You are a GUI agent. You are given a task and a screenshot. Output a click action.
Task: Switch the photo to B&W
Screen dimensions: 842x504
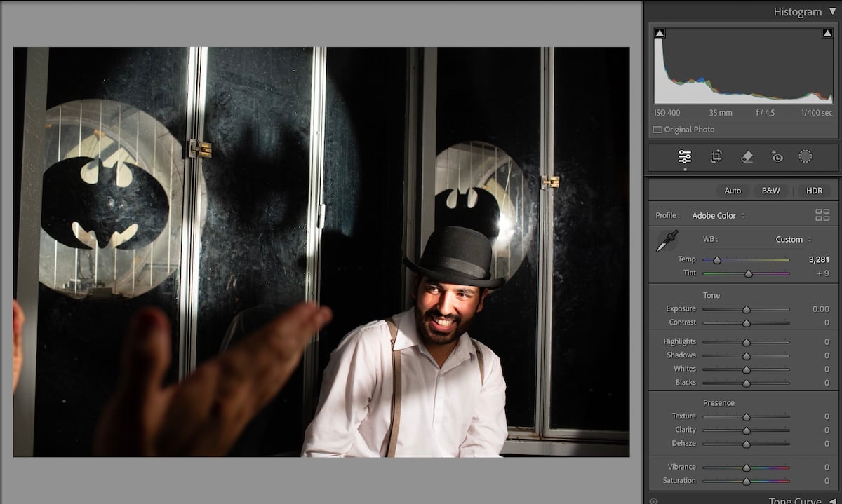(770, 190)
